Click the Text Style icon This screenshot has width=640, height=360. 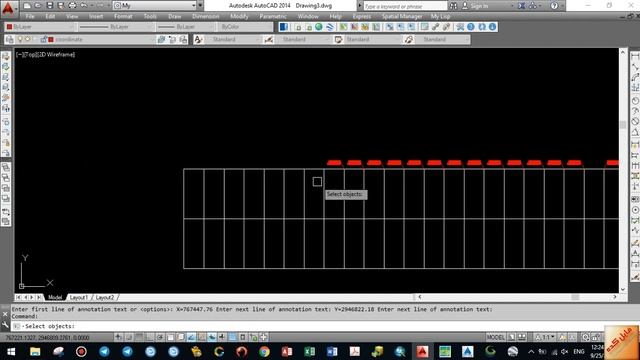tap(198, 40)
